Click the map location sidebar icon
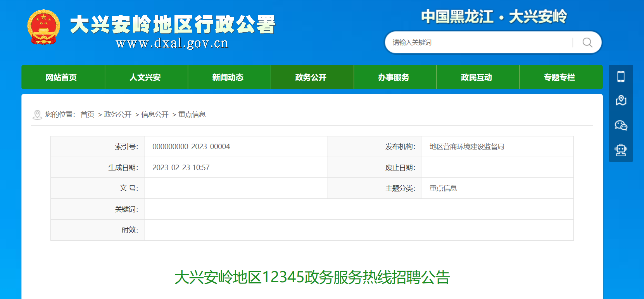644x299 pixels. [621, 101]
